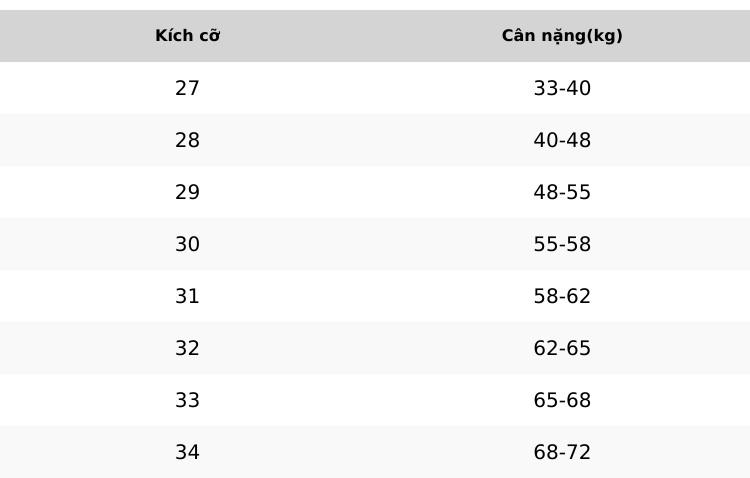Click the Cân nặng(kg) column header
Viewport: 750px width, 478px height.
tap(562, 36)
